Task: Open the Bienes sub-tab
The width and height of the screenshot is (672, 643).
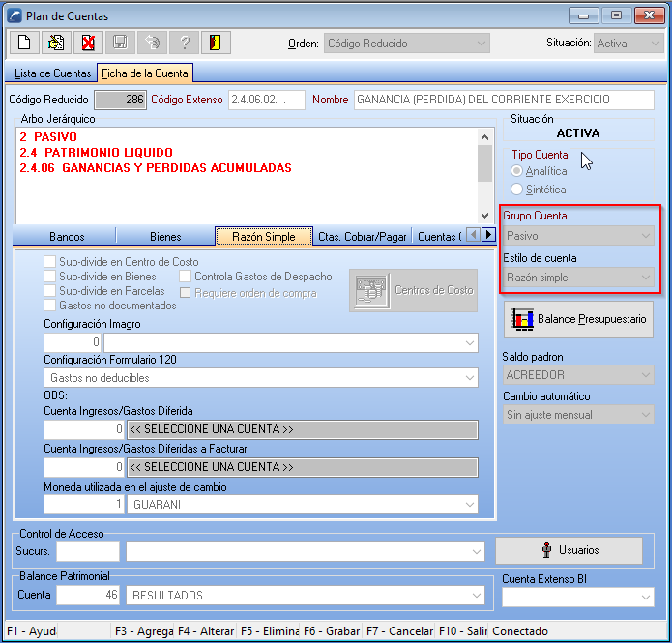Action: coord(165,237)
